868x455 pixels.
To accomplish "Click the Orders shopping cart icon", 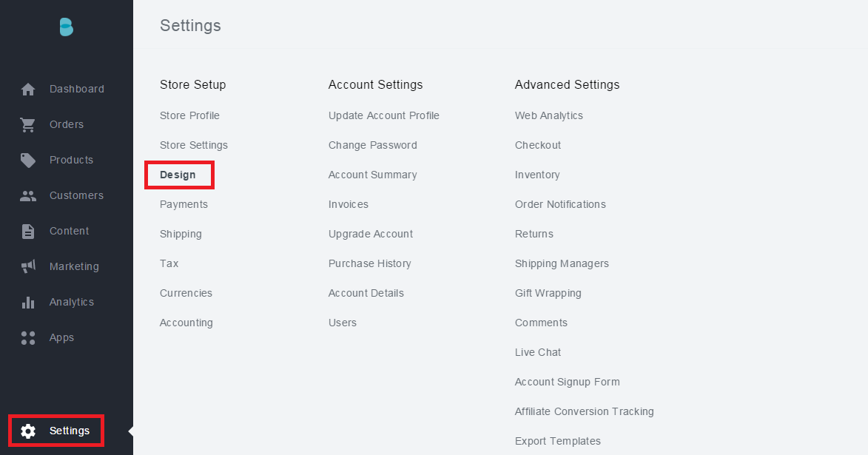I will [28, 125].
